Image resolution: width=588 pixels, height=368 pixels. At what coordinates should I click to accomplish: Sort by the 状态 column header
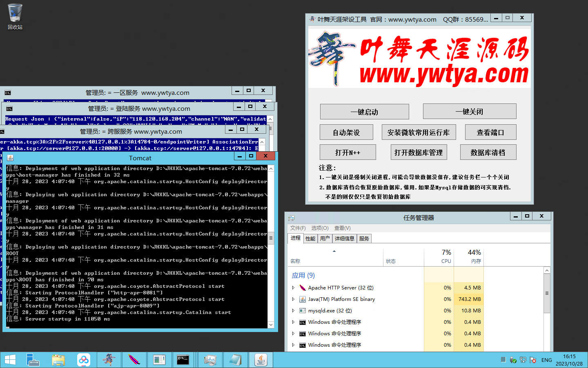403,257
